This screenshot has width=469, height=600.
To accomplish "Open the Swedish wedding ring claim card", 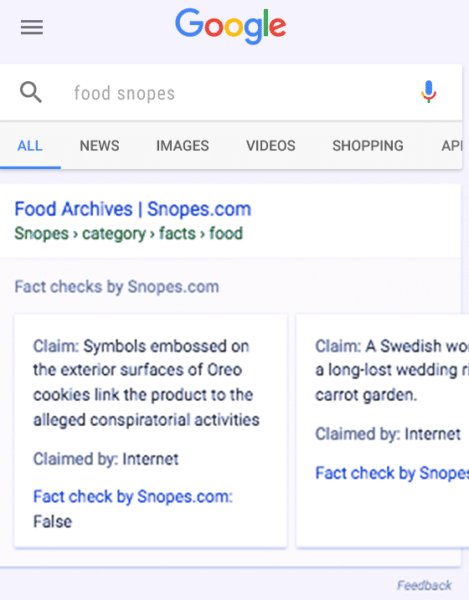I will click(x=383, y=431).
